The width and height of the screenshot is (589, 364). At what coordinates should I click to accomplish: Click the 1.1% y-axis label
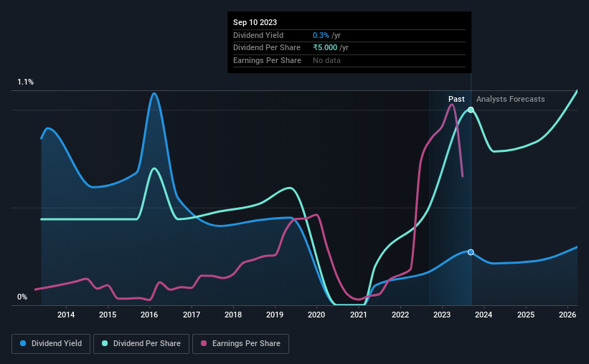(26, 82)
